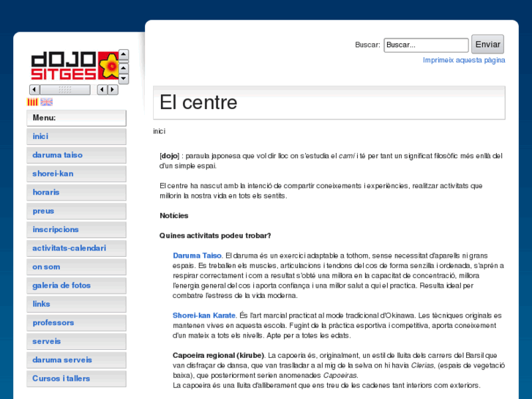Click the right arrow of the horizontal scrollbar
The image size is (532, 399).
[113, 89]
